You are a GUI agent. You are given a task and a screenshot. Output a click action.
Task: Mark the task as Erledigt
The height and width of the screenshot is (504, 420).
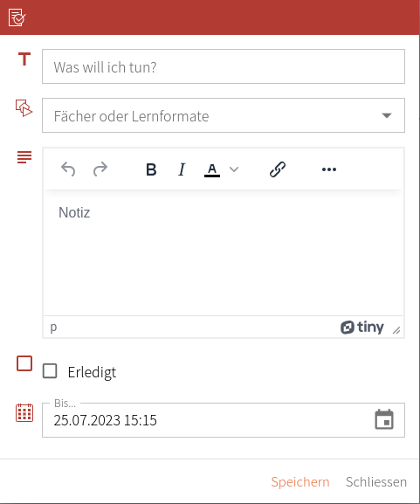50,371
